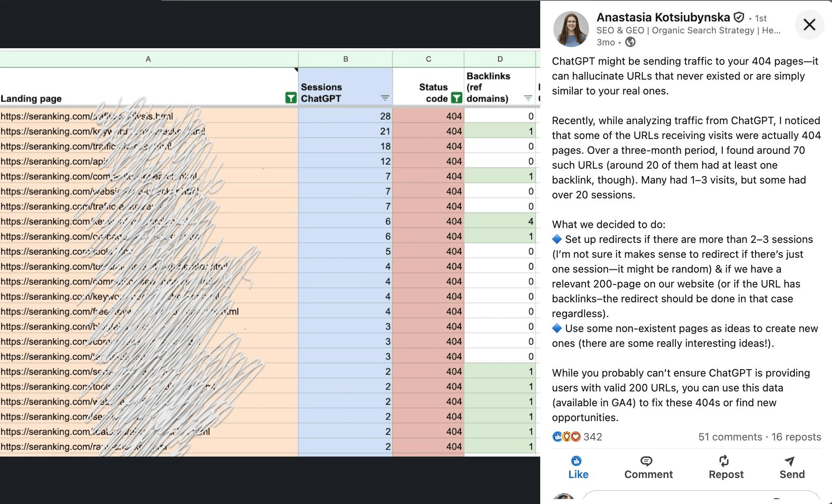This screenshot has height=504, width=832.
Task: Open the Sessions ChatGPT column filter
Action: [x=385, y=98]
